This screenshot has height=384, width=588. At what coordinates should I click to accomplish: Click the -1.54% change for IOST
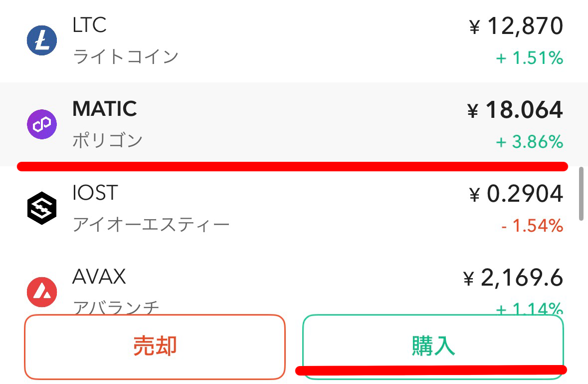pos(532,226)
